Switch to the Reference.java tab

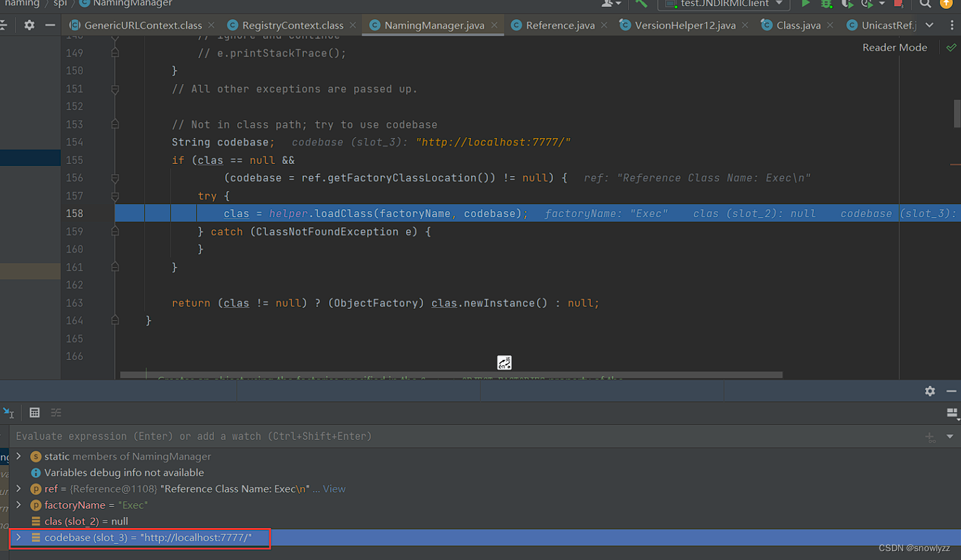(x=563, y=25)
